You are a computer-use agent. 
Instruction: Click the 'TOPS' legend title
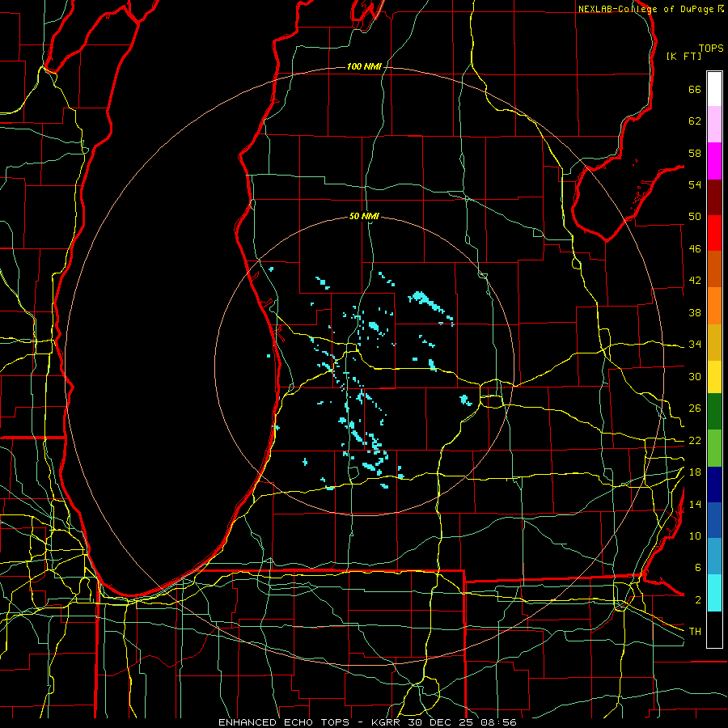pos(711,48)
